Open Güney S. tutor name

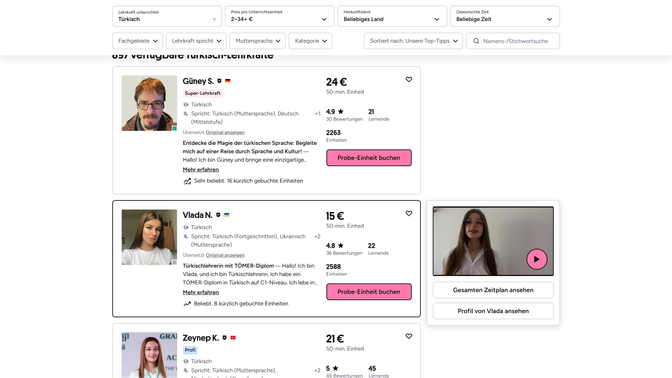[x=198, y=81]
